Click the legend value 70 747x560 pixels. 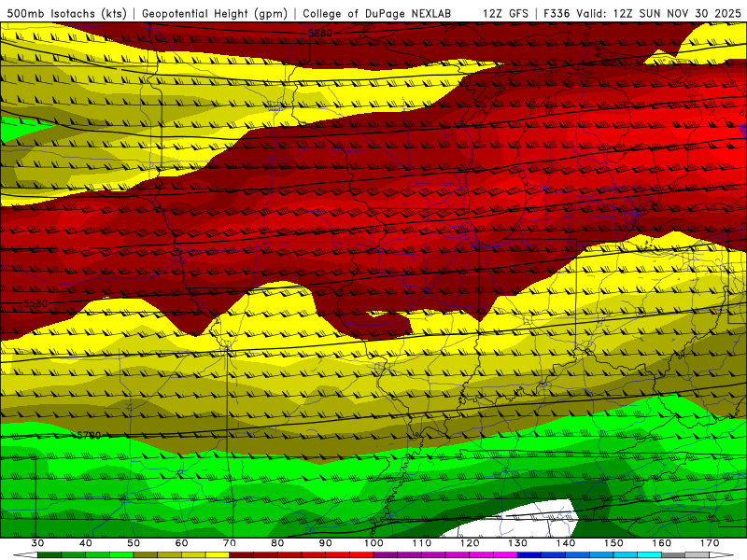tap(230, 543)
